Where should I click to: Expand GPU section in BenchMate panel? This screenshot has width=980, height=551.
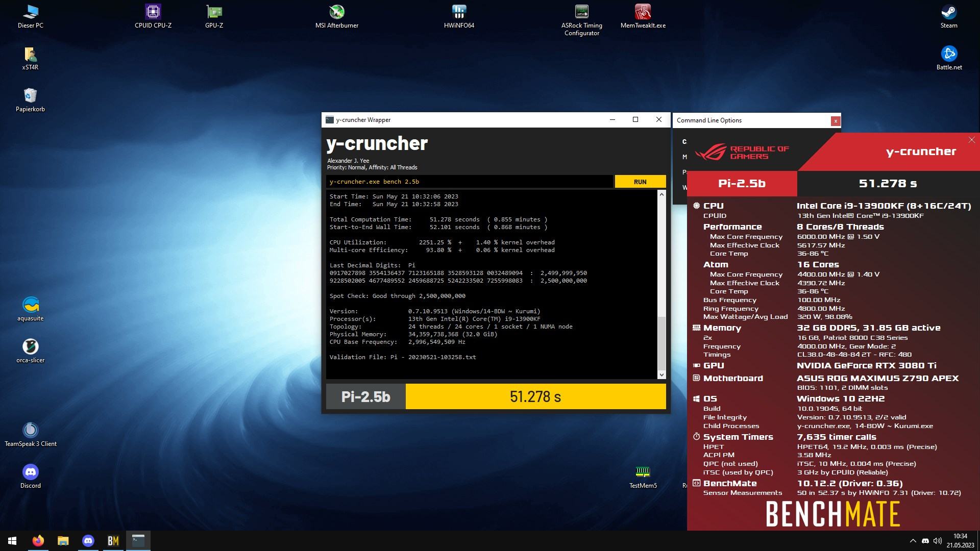[714, 365]
